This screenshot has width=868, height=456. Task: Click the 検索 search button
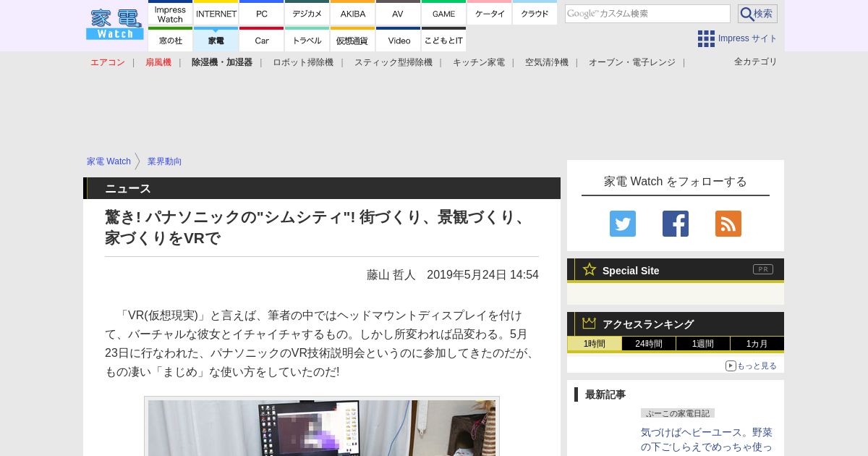[x=757, y=14]
